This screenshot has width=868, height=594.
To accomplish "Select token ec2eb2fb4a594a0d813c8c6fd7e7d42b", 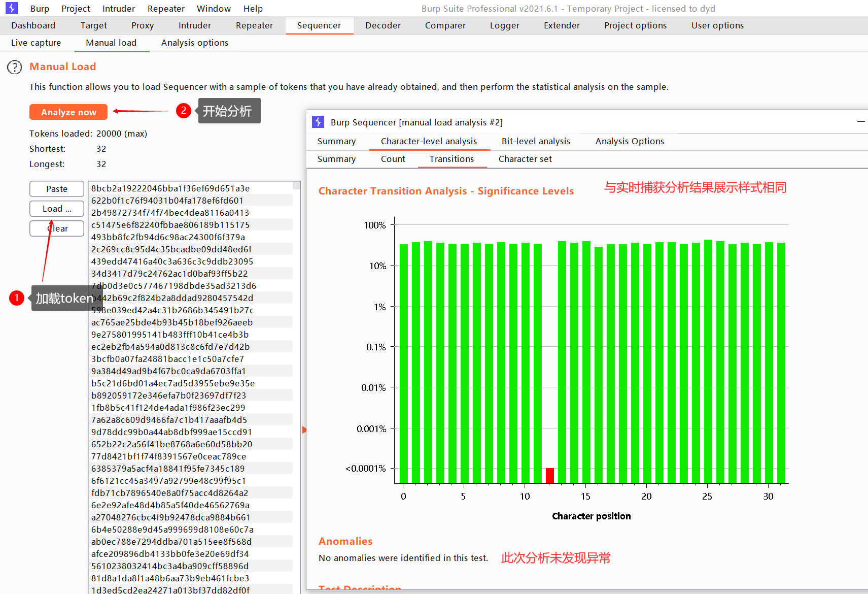I will click(191, 347).
